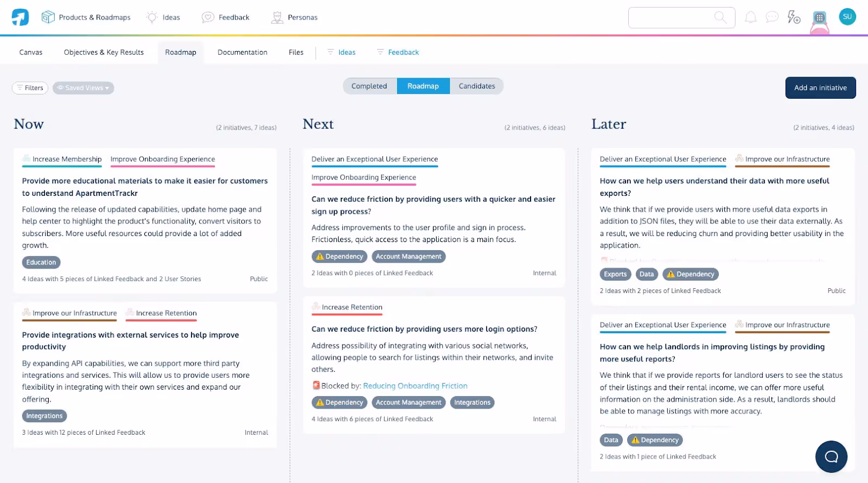Open quicker sign up process initiative
Screen dimensions: 868x483
click(433, 205)
